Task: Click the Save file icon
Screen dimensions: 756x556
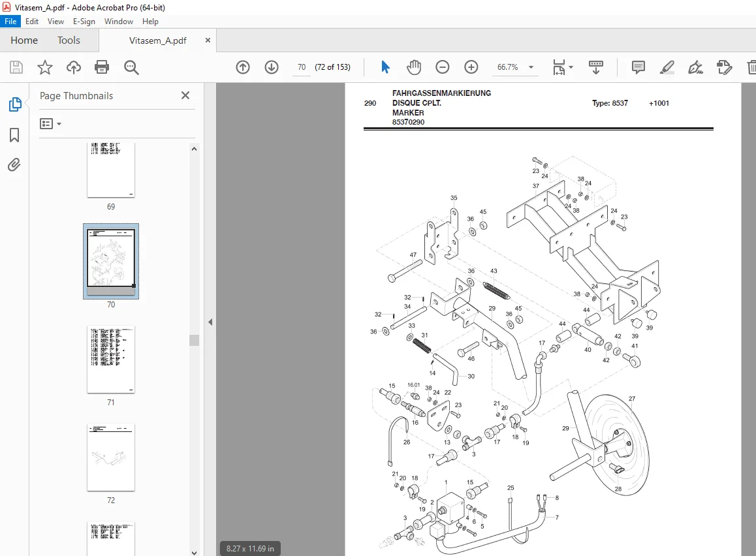Action: pos(16,67)
